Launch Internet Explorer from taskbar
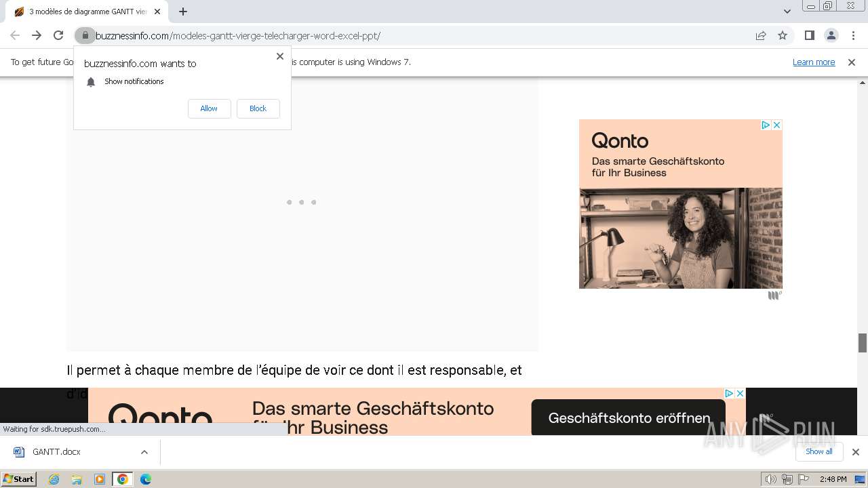Screen dimensions: 868x488 click(54, 479)
